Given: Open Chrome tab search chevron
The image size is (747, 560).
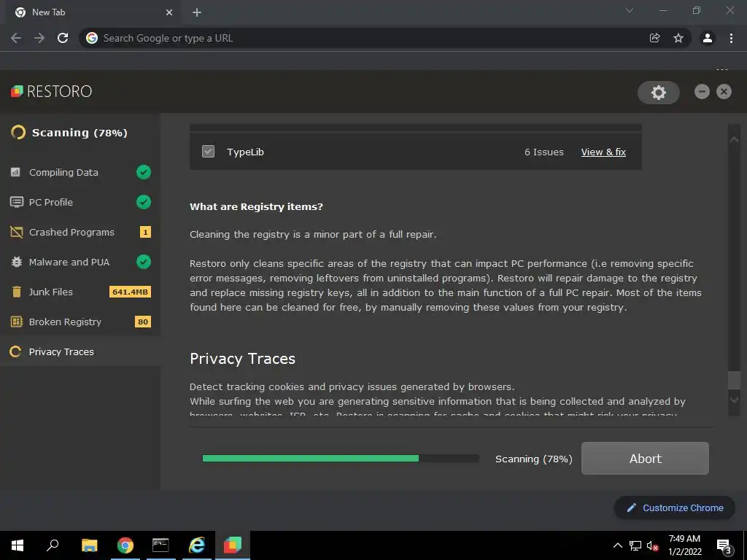Looking at the screenshot, I should (630, 10).
